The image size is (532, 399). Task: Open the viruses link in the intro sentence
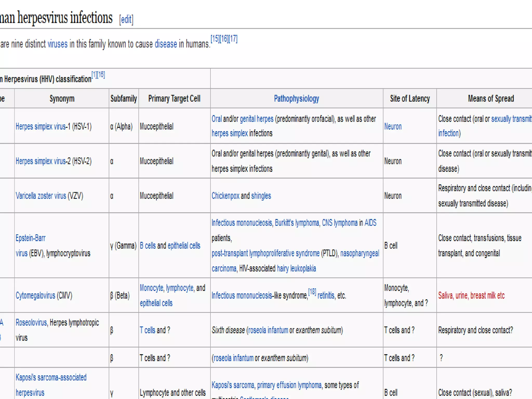(x=57, y=44)
